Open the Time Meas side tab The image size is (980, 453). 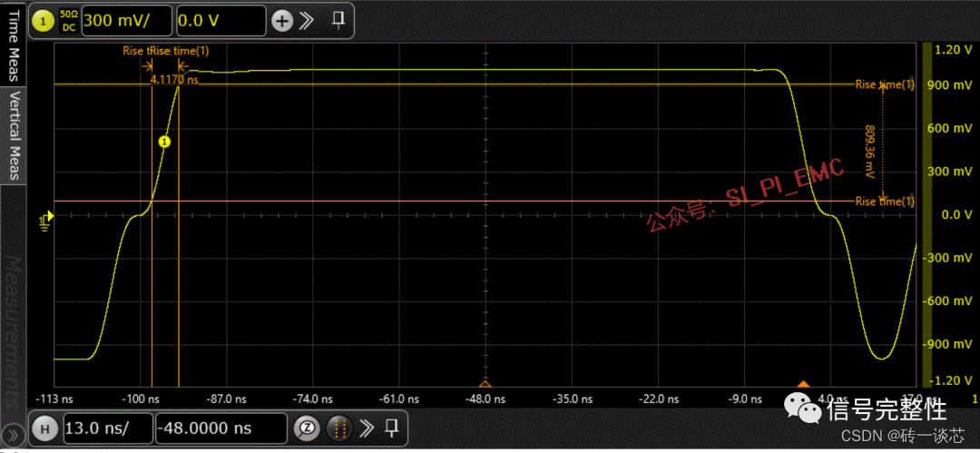pos(13,44)
